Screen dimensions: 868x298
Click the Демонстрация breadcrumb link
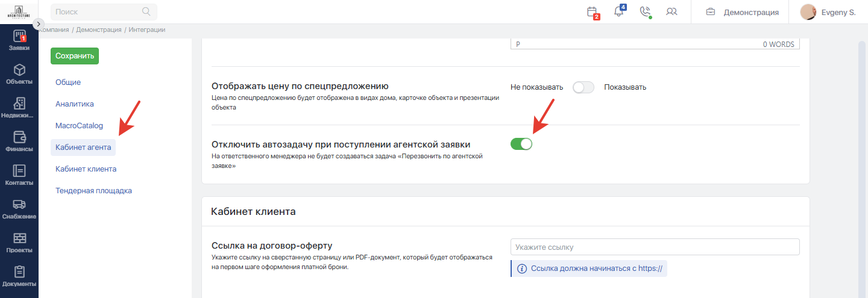(99, 29)
